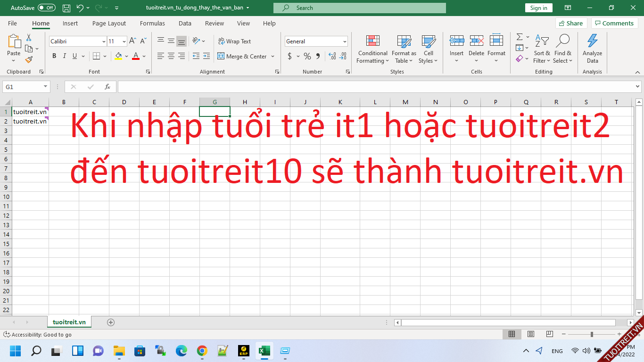Click the Sign in button
Screen dimensions: 644x362
[x=538, y=8]
